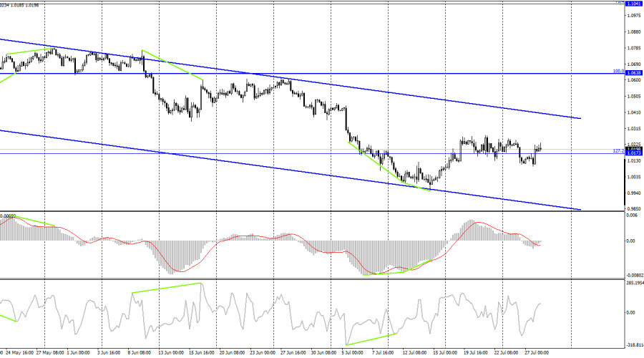This screenshot has width=644, height=358.
Task: Click the 285.1954 oscillator scale value
Action: (x=634, y=284)
